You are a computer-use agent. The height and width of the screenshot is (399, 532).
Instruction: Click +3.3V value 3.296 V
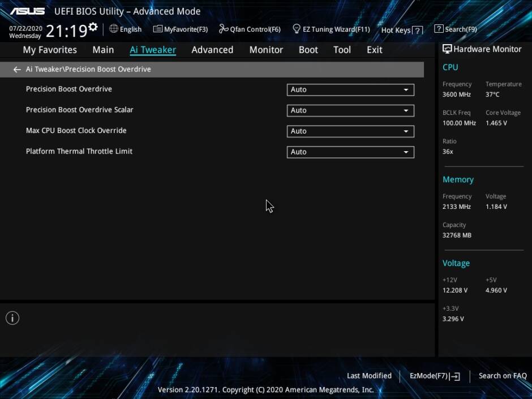pyautogui.click(x=453, y=319)
